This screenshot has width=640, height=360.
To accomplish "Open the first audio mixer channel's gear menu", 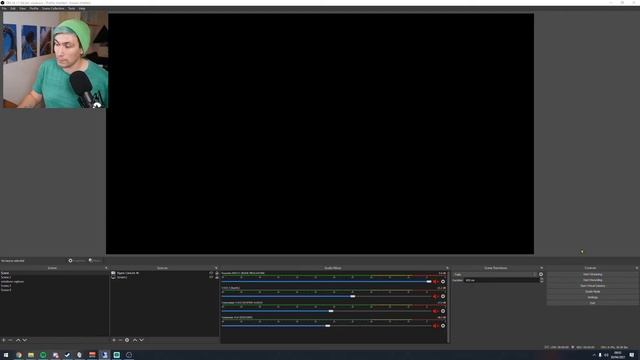I will click(443, 282).
